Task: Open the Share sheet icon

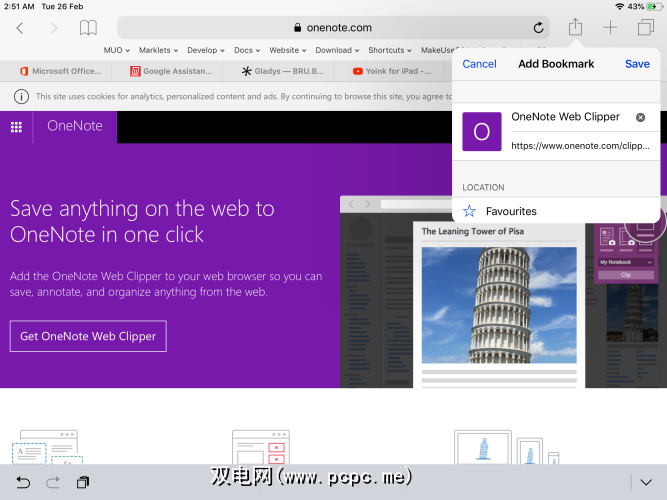Action: tap(575, 27)
